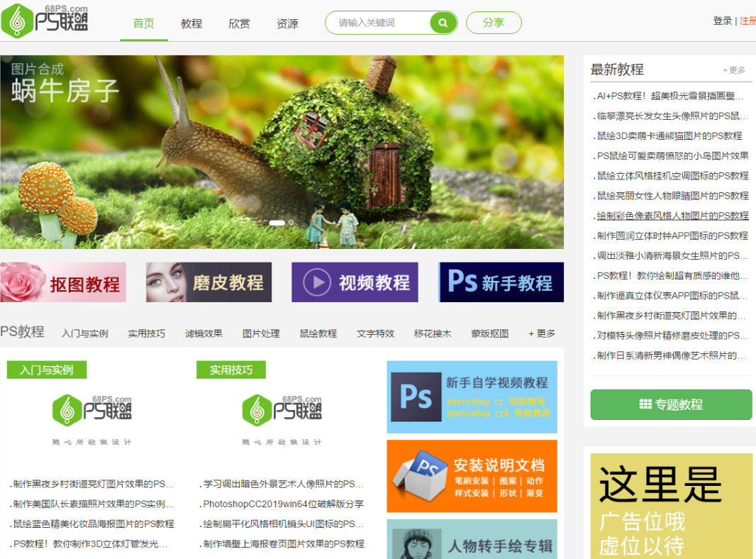The height and width of the screenshot is (559, 756).
Task: Open 鼠绘蓝色精美化妆品海报图片 article link
Action: coord(92,524)
